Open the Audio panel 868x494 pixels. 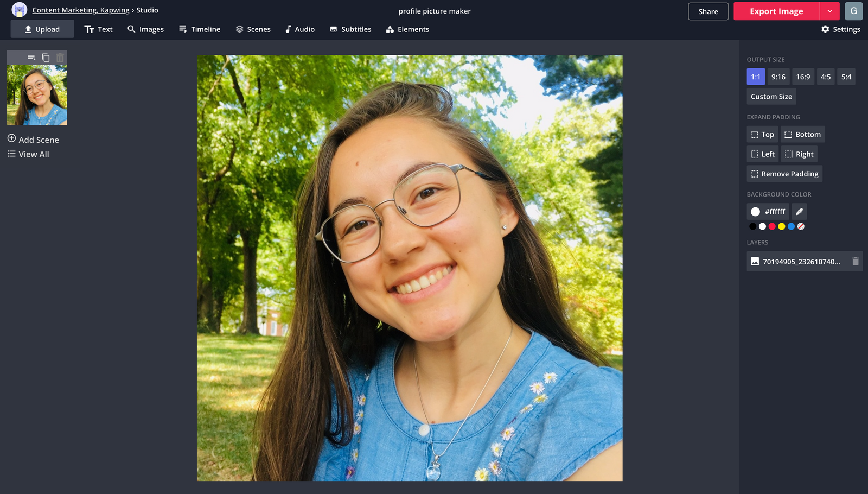(300, 29)
